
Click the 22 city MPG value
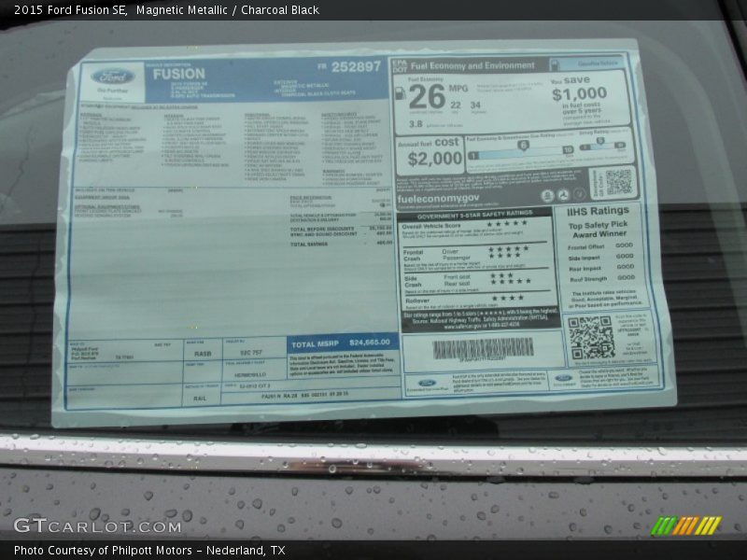[x=456, y=105]
